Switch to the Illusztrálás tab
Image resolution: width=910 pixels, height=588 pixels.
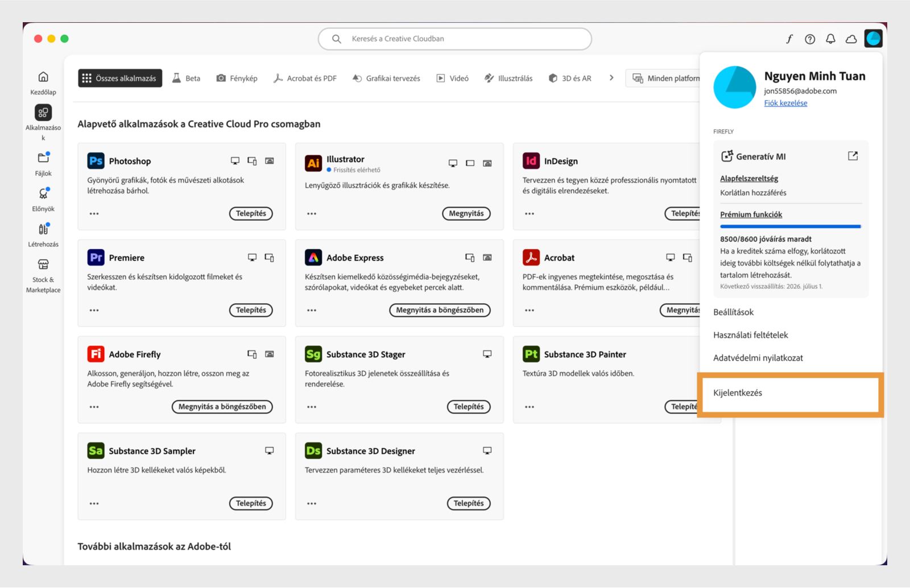coord(508,78)
